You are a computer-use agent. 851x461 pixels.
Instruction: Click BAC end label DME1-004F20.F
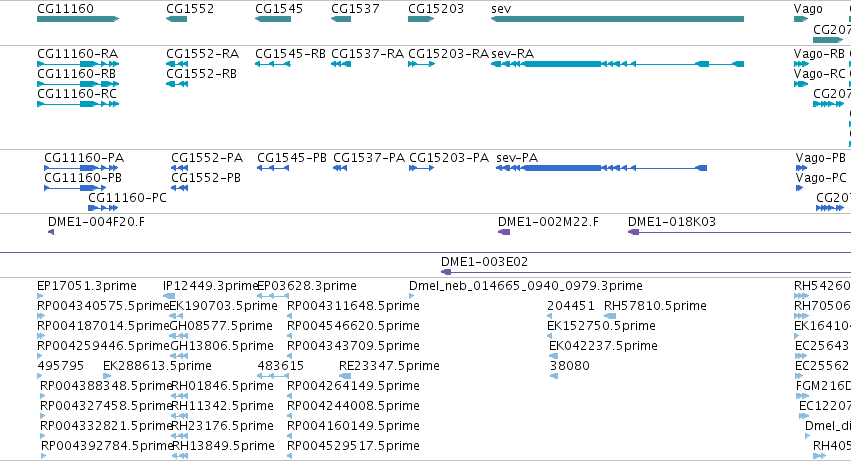[97, 222]
